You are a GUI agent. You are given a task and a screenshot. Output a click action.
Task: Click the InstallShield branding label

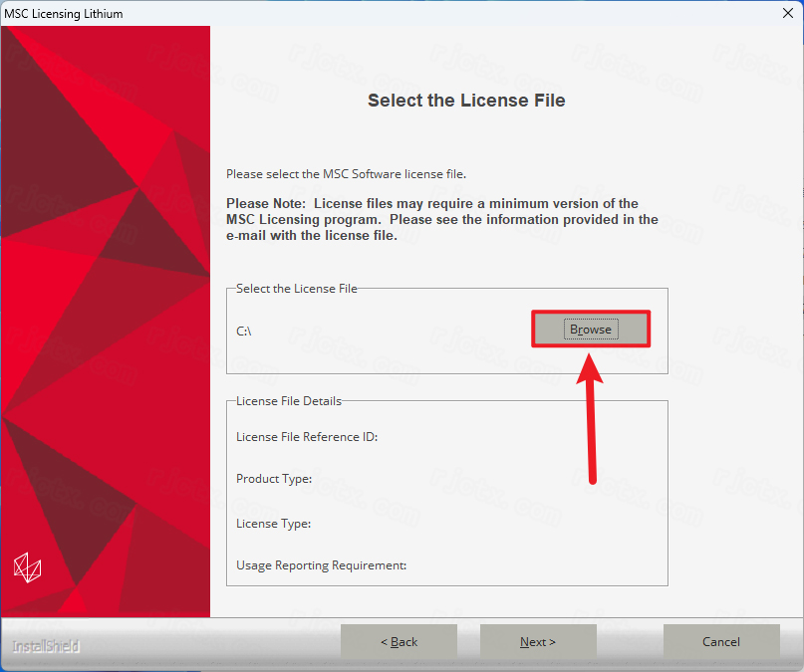click(46, 646)
